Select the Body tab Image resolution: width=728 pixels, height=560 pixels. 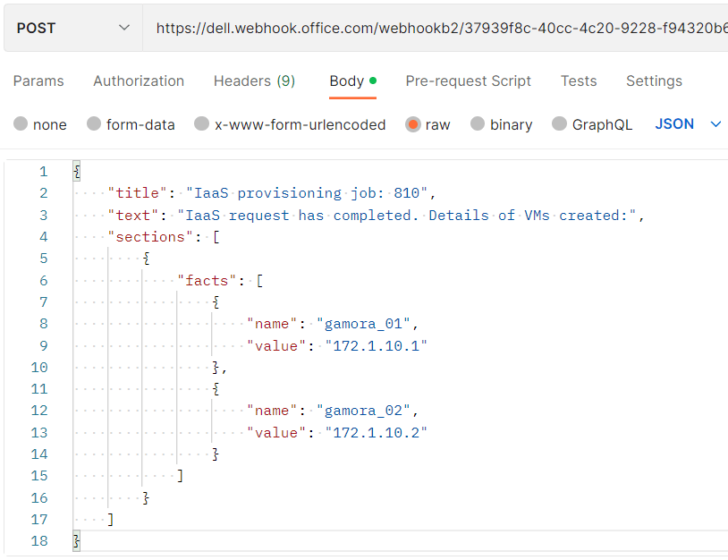click(347, 81)
